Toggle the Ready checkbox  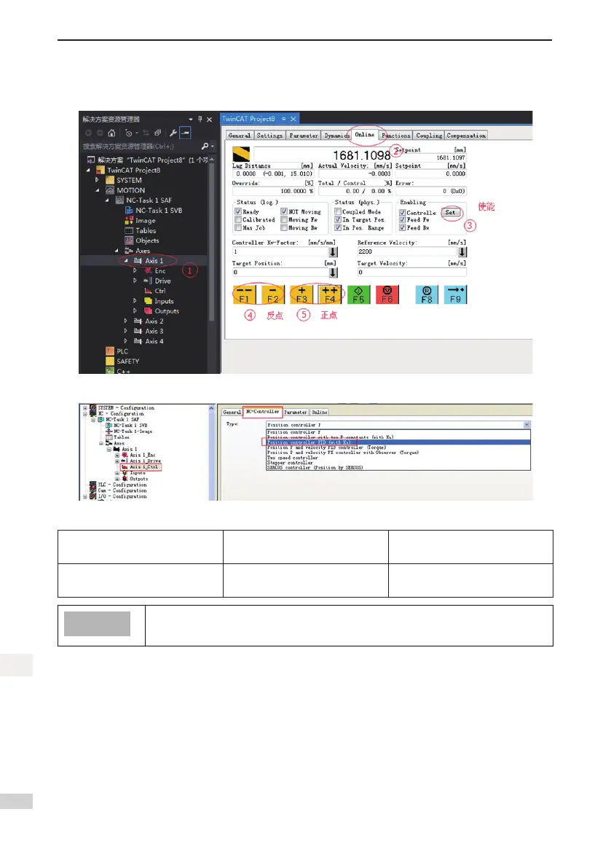click(238, 211)
